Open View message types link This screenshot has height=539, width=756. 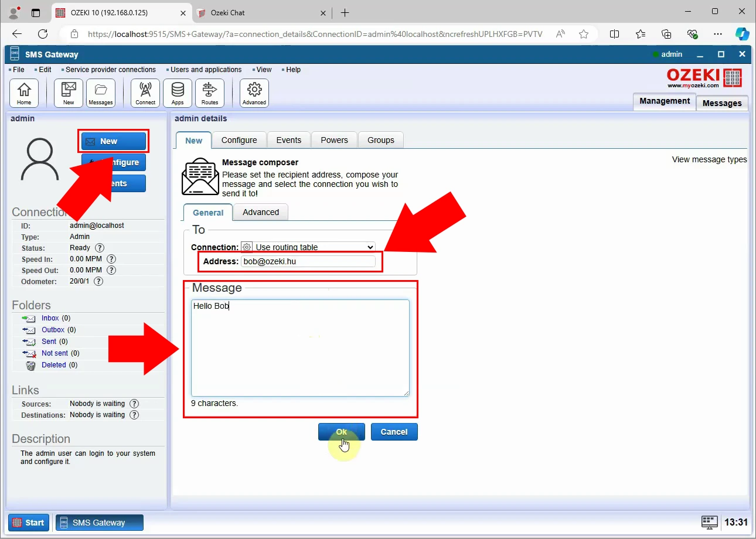(709, 159)
